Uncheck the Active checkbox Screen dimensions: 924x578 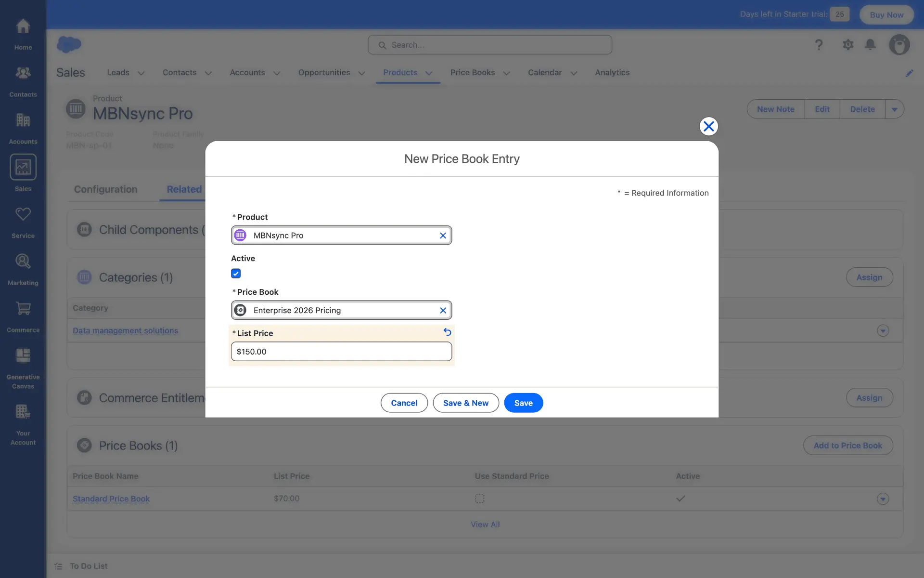tap(236, 274)
